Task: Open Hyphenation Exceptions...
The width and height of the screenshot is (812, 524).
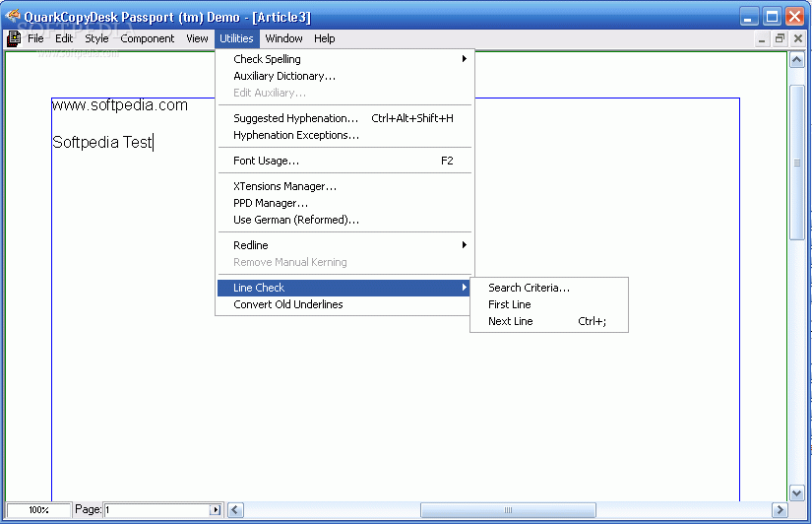Action: click(344, 135)
